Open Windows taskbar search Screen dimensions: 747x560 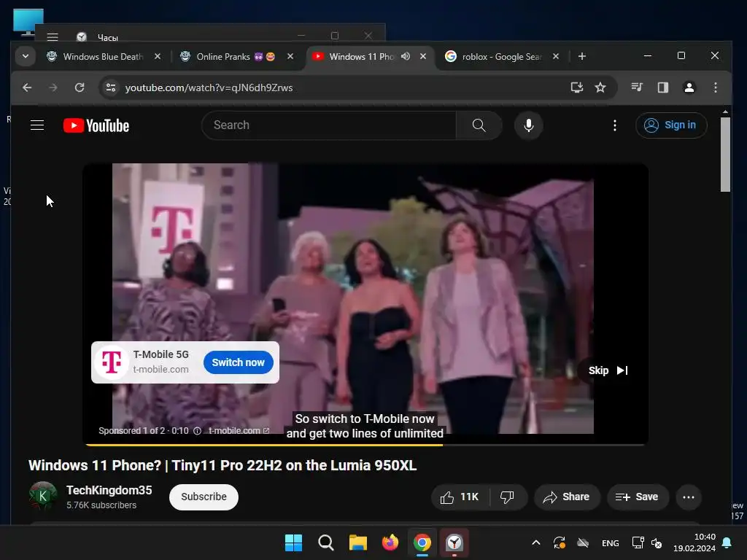coord(326,542)
